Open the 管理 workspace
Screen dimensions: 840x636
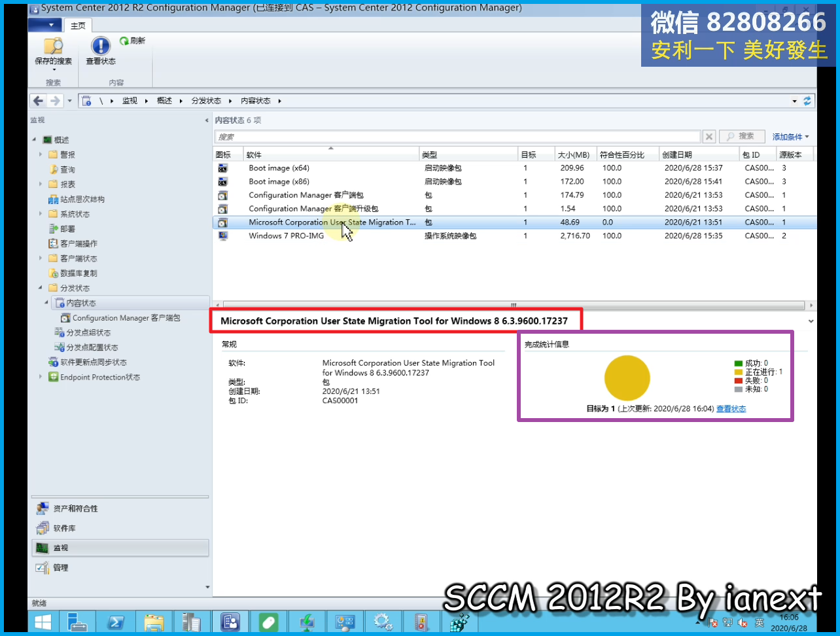120,567
